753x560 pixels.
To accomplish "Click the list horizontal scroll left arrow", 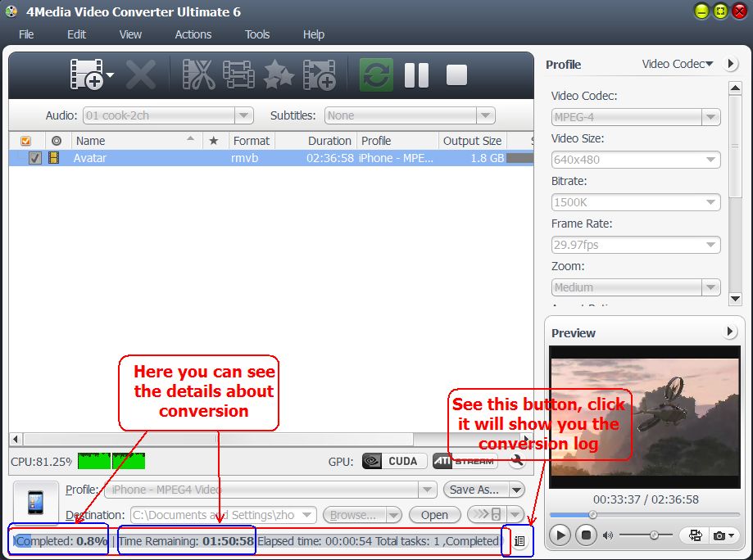I will [16, 439].
